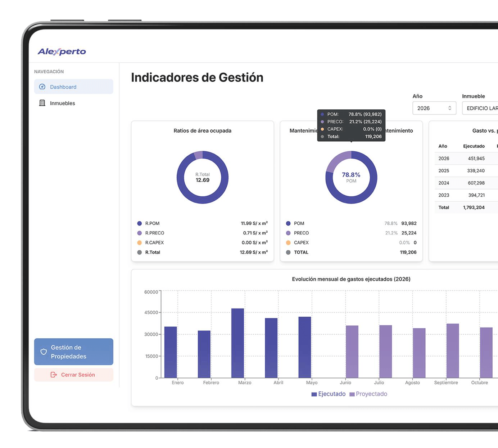The height and width of the screenshot is (448, 498).
Task: Click the PRECO legend dot in Mantenimiento card
Action: pyautogui.click(x=288, y=233)
